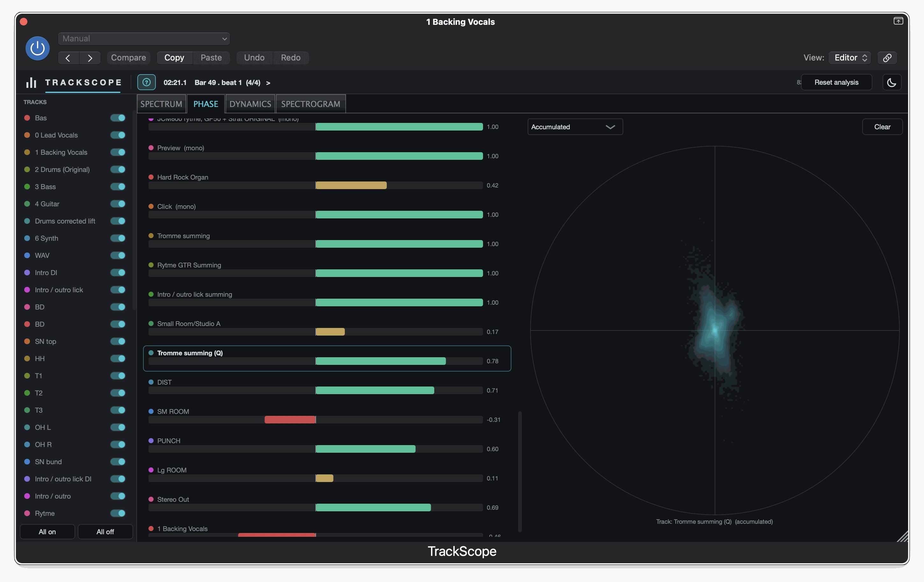This screenshot has height=582, width=924.
Task: Toggle the WAV track switch
Action: pos(118,255)
